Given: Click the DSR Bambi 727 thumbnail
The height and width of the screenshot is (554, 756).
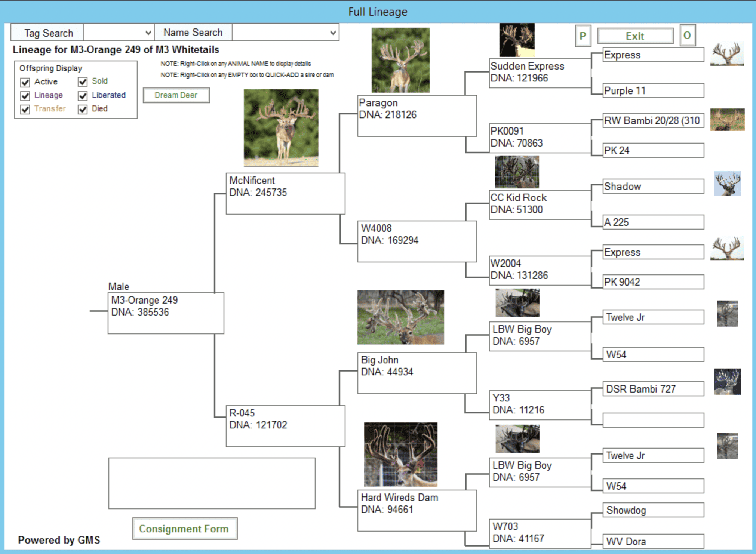Looking at the screenshot, I should (x=727, y=382).
